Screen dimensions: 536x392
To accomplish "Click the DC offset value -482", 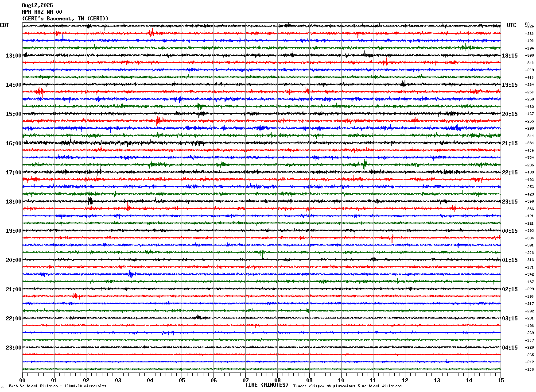I will point(529,107).
